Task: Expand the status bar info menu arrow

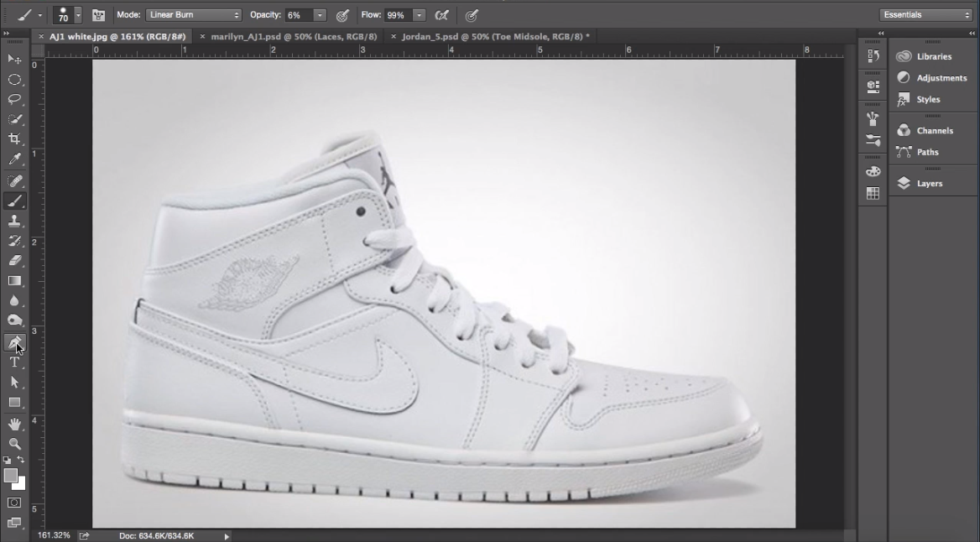Action: [x=227, y=536]
